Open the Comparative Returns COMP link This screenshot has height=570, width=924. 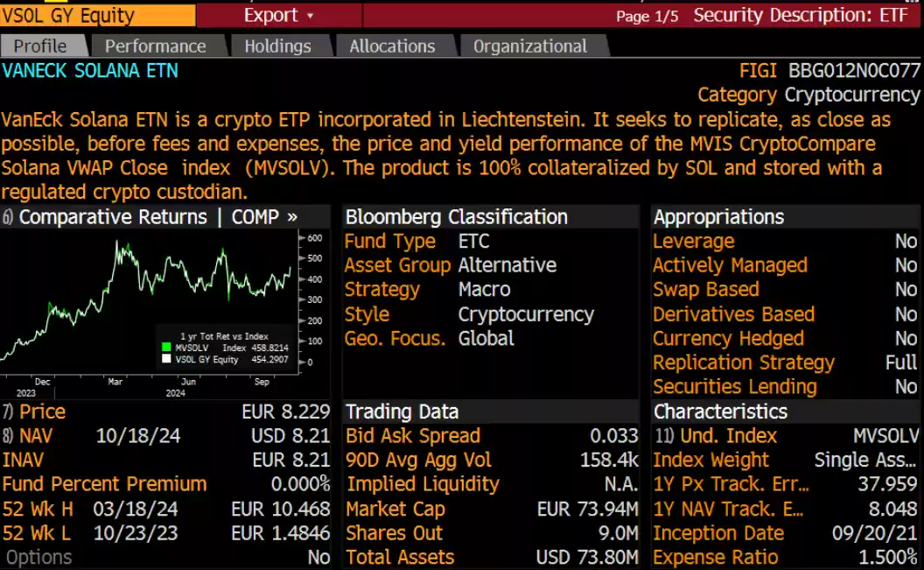[158, 217]
